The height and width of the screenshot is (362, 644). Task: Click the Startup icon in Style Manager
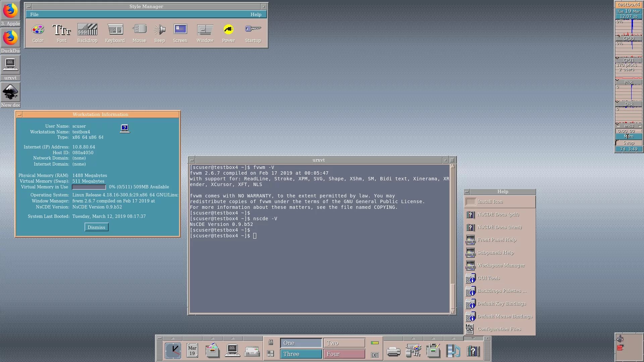tap(253, 30)
